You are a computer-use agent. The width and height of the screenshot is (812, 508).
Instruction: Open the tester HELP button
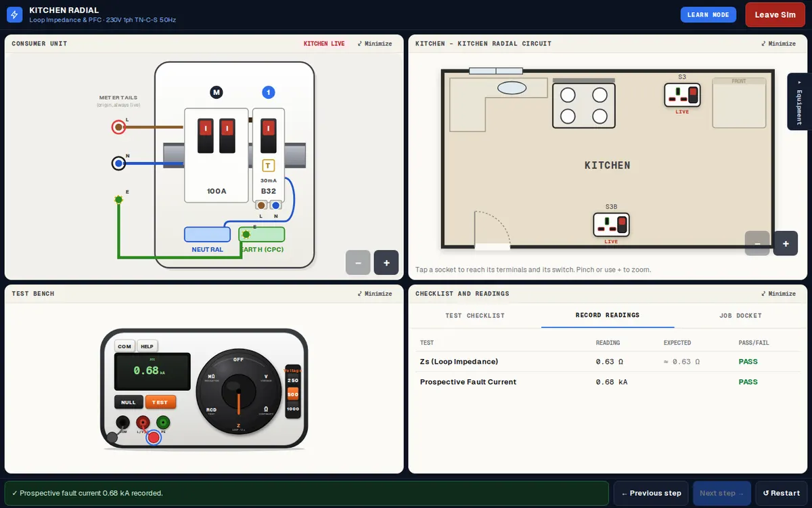[x=147, y=346]
